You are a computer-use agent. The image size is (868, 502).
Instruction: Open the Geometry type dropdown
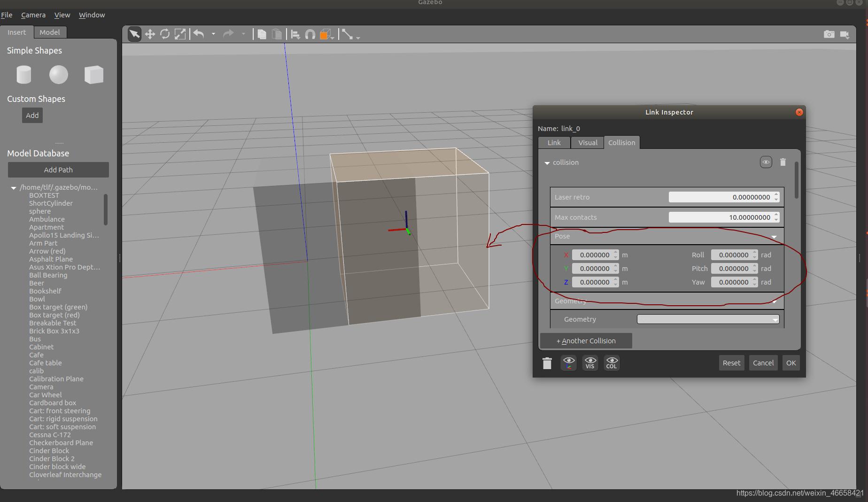[x=708, y=319]
